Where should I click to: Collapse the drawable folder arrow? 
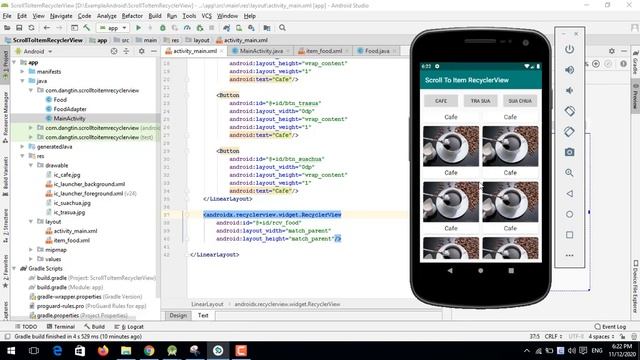[31, 165]
